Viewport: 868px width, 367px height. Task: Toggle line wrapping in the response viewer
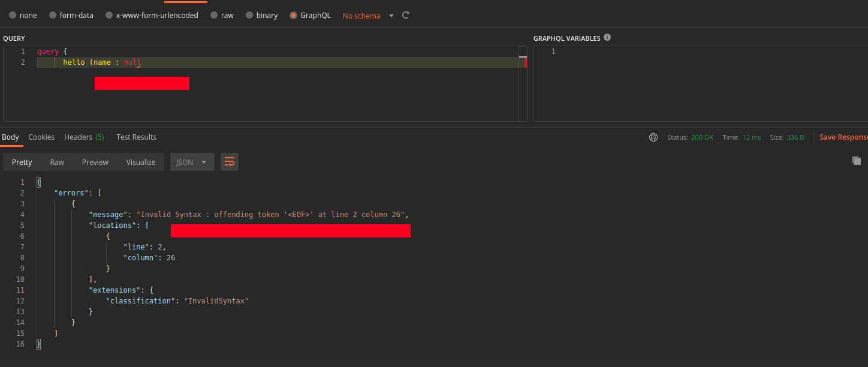coord(230,161)
